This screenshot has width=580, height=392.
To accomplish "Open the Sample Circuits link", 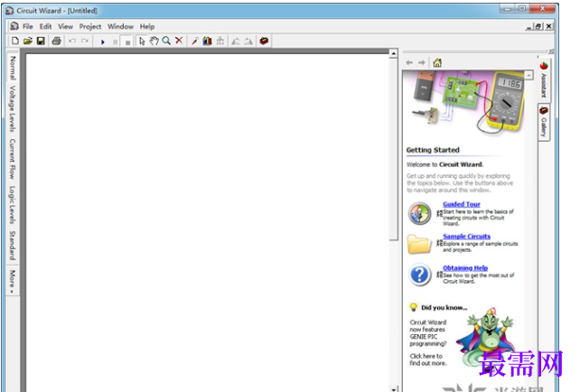I will (467, 237).
